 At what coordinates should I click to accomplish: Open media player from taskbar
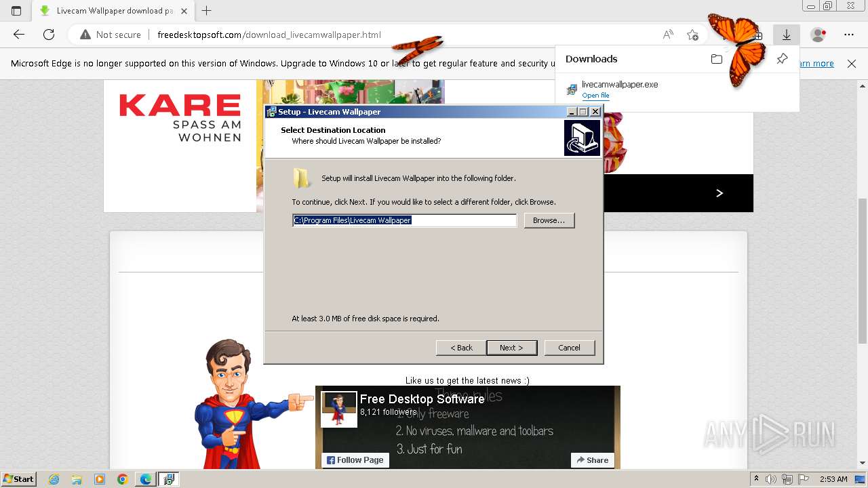[100, 479]
